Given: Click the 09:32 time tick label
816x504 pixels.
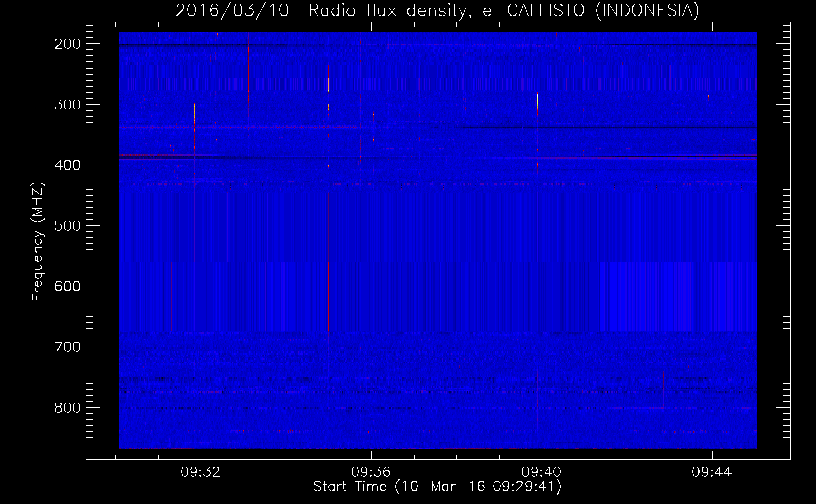Looking at the screenshot, I should tap(201, 472).
